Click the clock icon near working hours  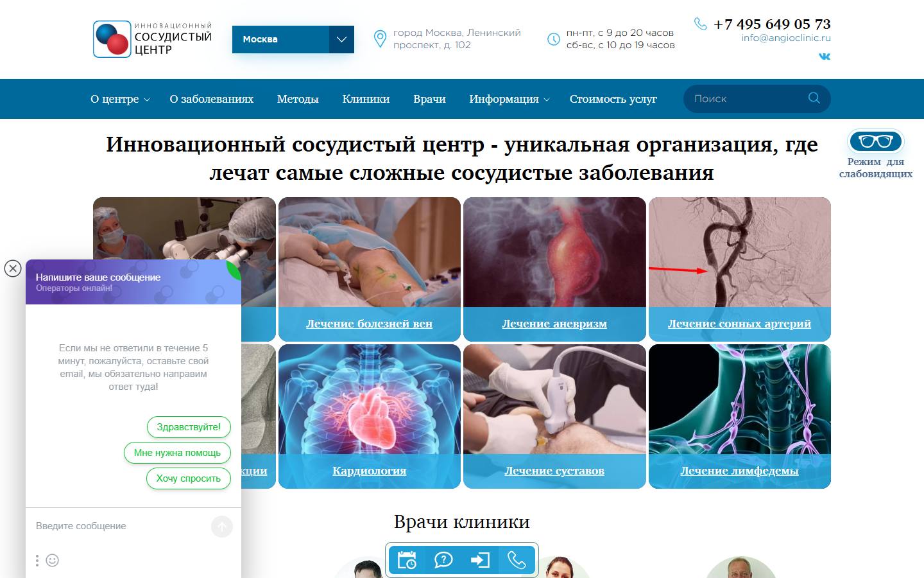553,39
